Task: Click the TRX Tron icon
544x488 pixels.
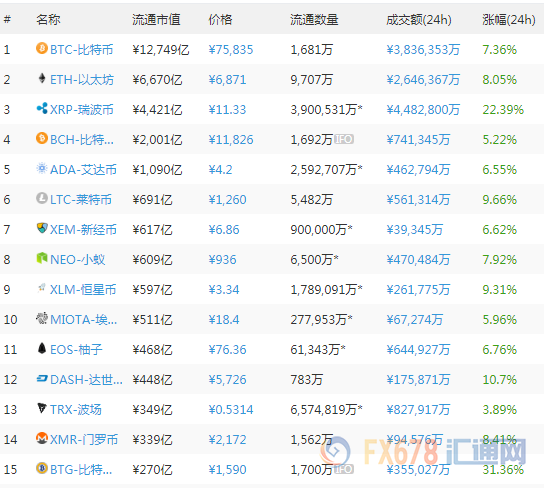Action: (x=42, y=408)
